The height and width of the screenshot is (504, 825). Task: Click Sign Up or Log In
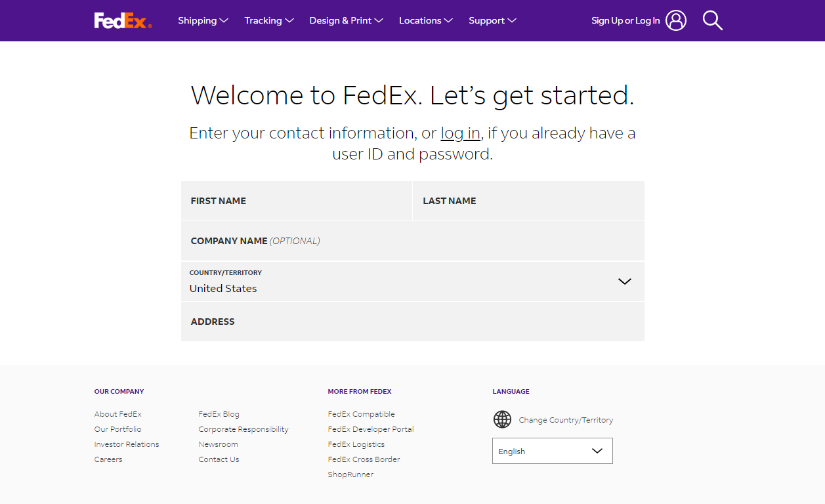[625, 20]
